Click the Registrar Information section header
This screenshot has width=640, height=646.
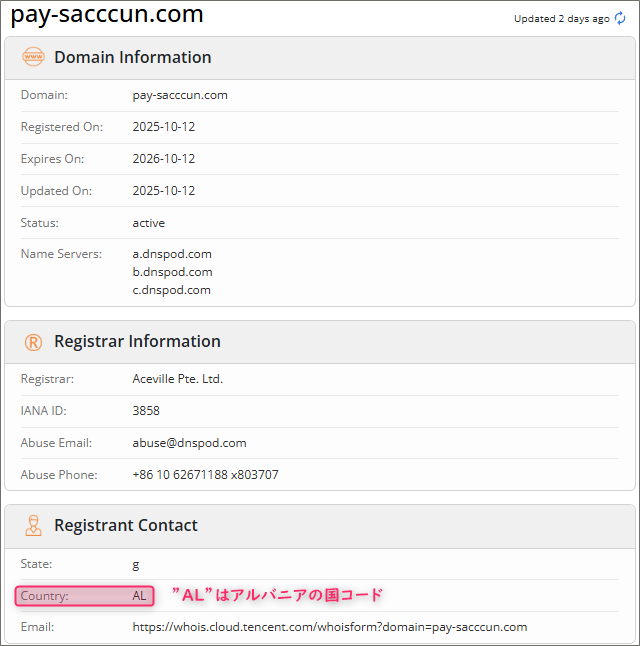[137, 341]
